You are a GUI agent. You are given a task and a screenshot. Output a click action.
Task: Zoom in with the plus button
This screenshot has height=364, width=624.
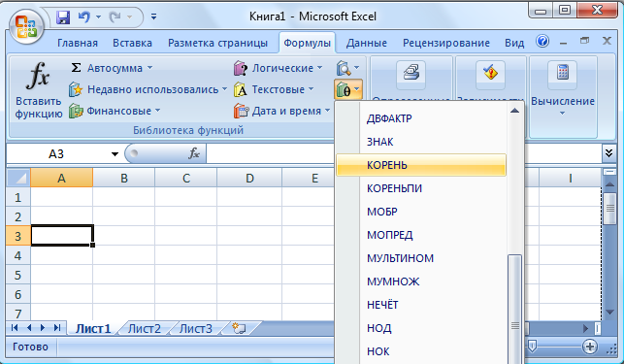pyautogui.click(x=590, y=347)
